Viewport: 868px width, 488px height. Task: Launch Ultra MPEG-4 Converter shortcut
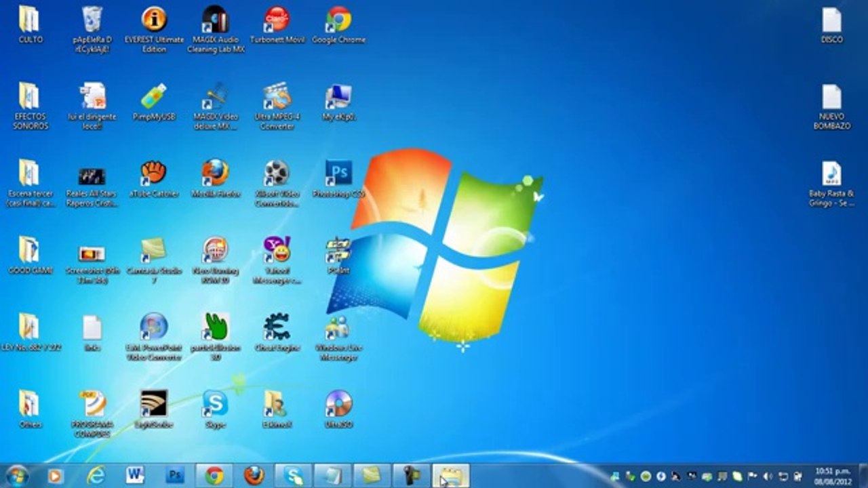click(277, 106)
